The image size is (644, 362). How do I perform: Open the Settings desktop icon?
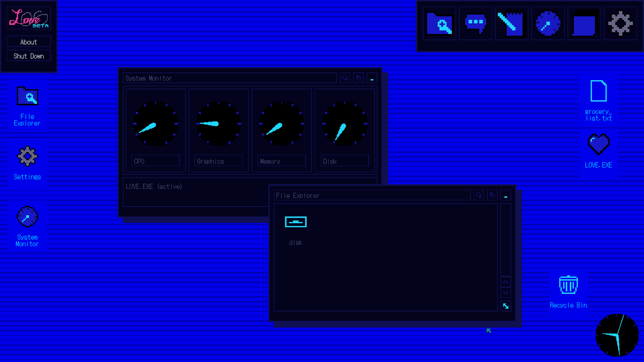(28, 163)
